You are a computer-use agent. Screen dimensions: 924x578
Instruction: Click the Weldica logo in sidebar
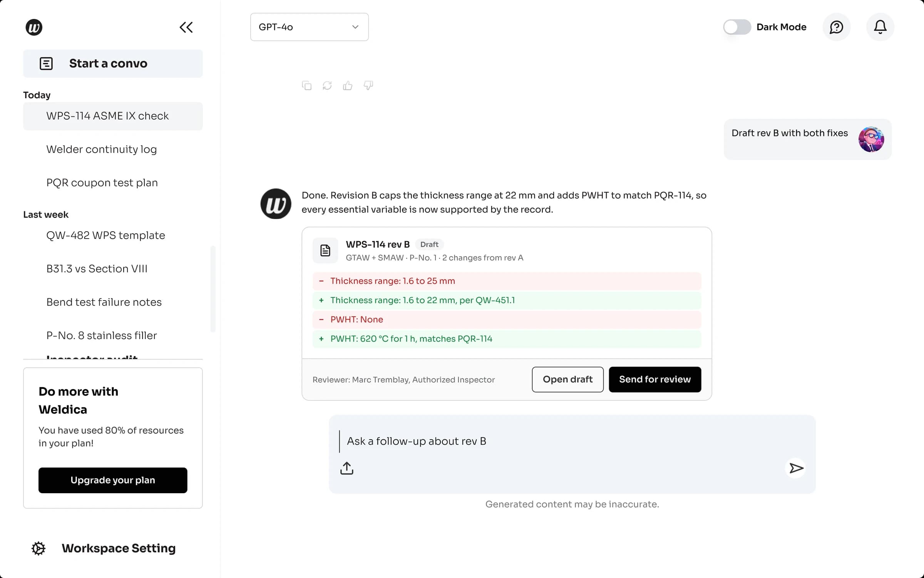click(x=34, y=27)
